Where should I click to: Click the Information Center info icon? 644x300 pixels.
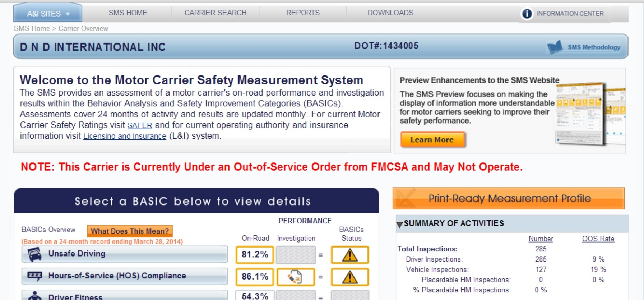527,14
